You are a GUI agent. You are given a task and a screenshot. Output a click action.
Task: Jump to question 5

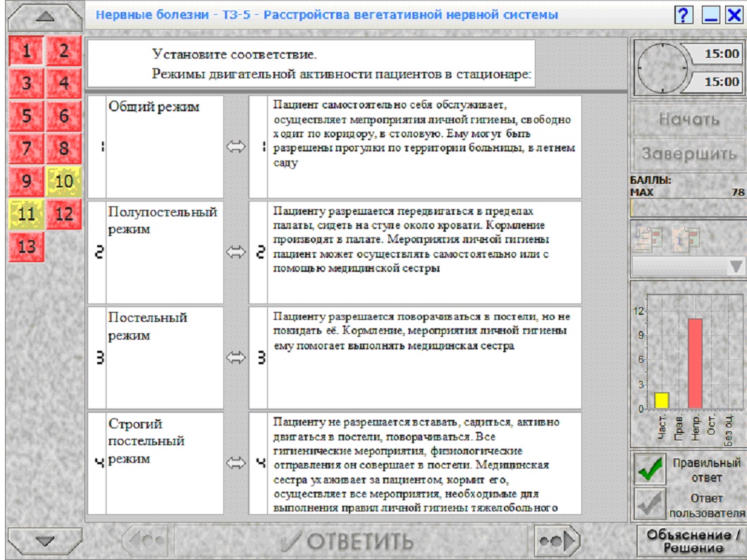point(26,116)
